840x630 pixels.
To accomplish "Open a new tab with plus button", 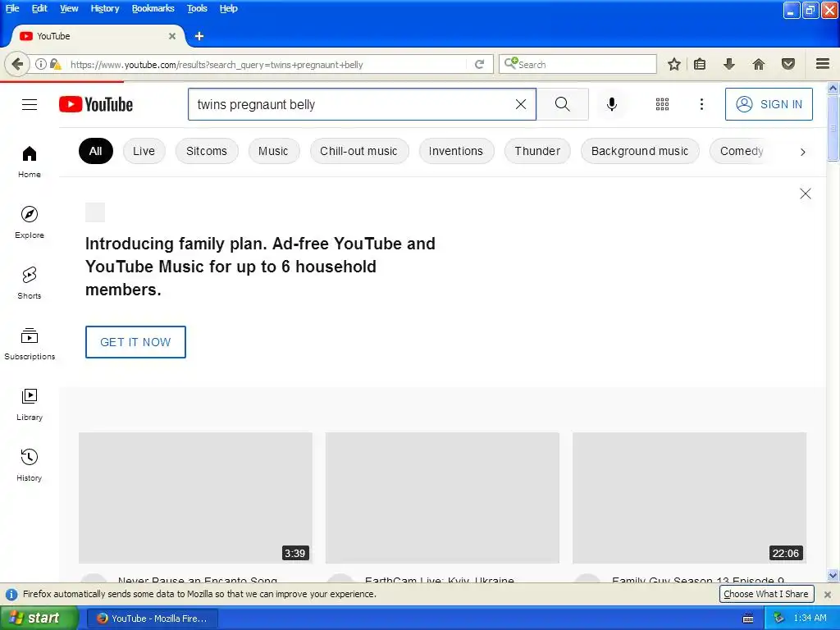I will [x=199, y=36].
